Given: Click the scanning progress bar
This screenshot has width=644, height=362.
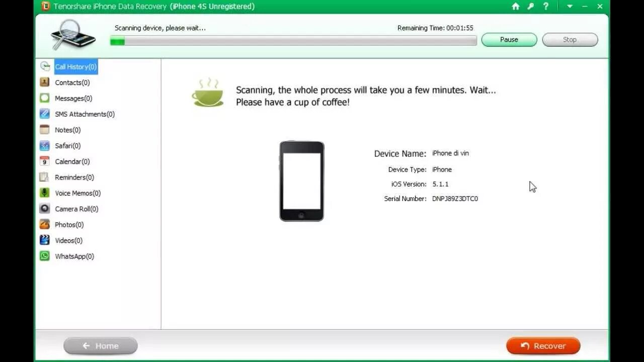Looking at the screenshot, I should [x=293, y=41].
